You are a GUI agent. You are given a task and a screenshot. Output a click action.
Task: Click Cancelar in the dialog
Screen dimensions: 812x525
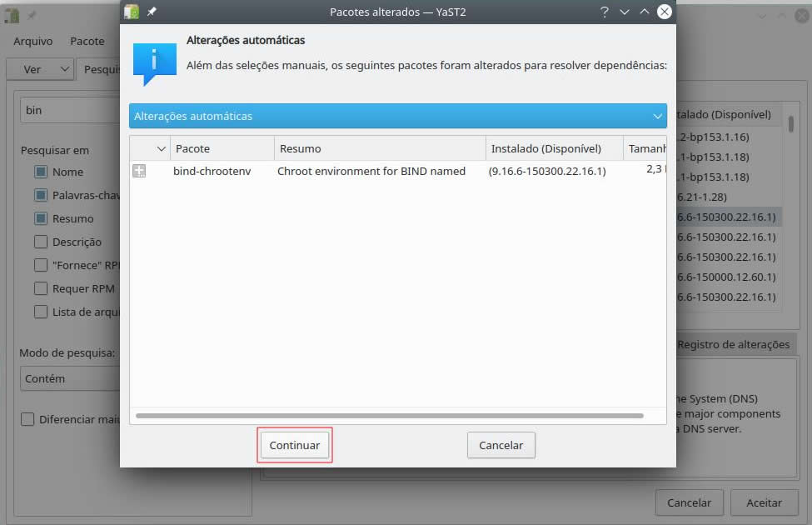pos(501,445)
